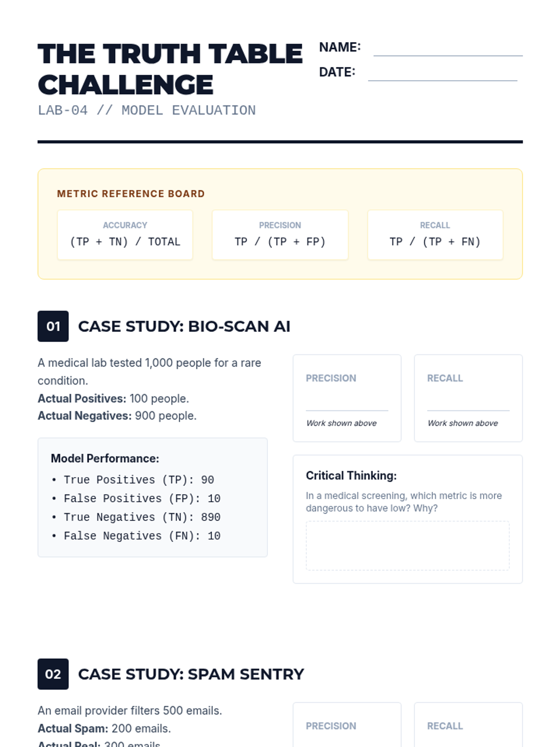Click the Critical Thinking dashed answer area

click(408, 546)
